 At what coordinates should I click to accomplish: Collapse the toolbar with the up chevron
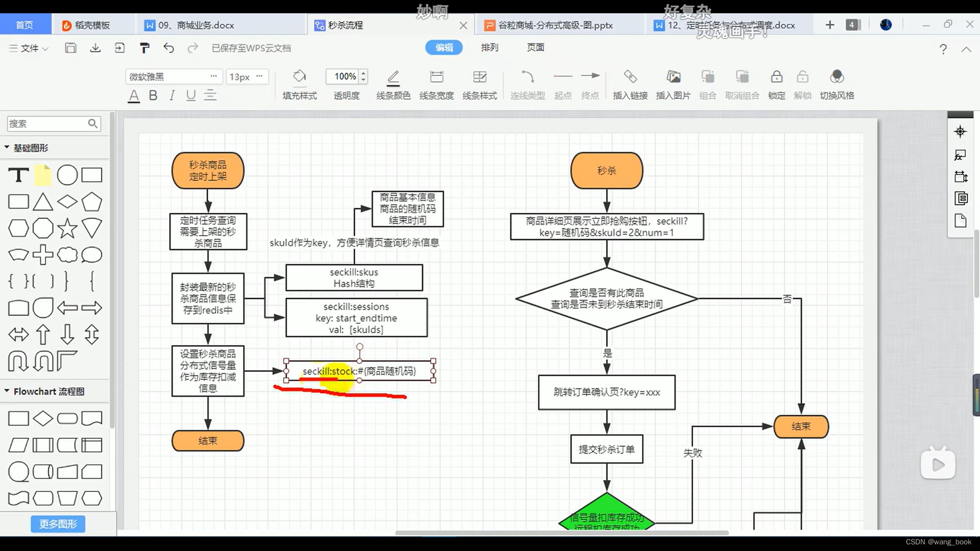966,49
